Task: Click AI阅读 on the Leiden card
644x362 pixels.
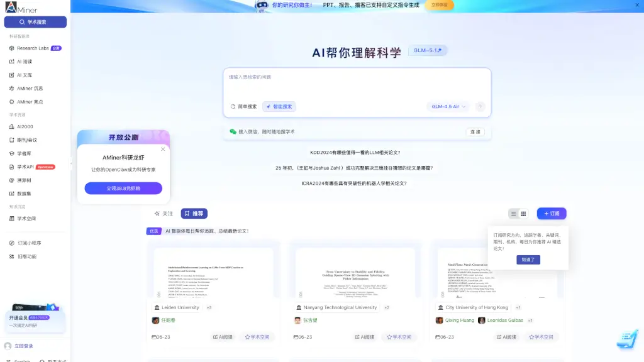Action: coord(223,337)
